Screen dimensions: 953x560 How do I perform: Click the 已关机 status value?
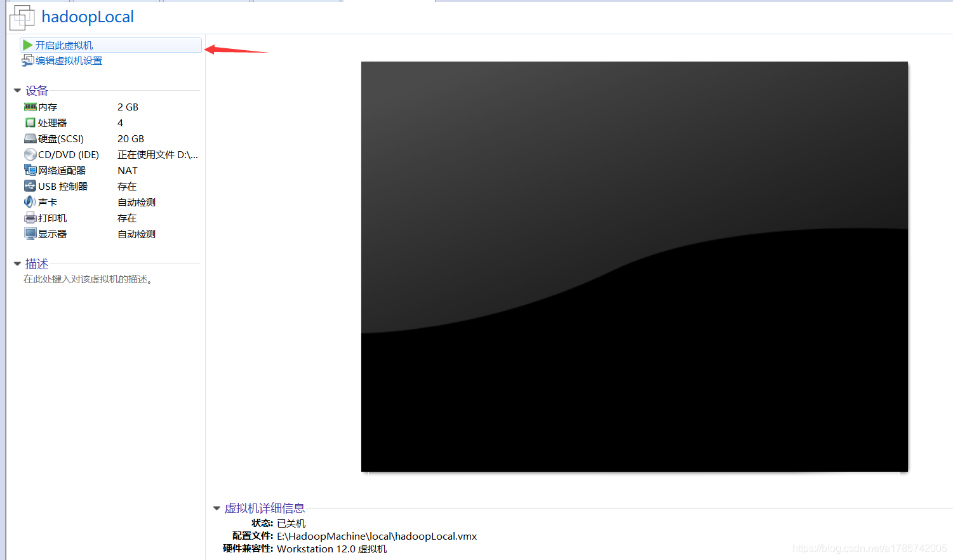291,524
